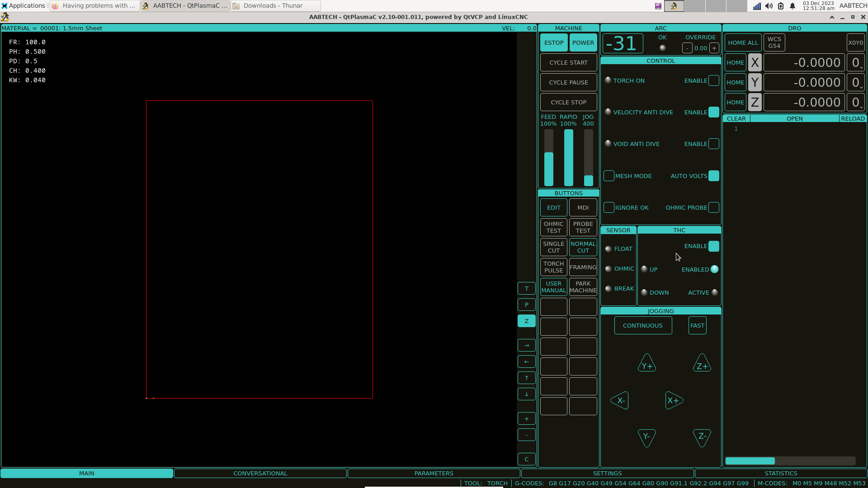Jog the Z- axis arrow
868x488 pixels.
702,437
